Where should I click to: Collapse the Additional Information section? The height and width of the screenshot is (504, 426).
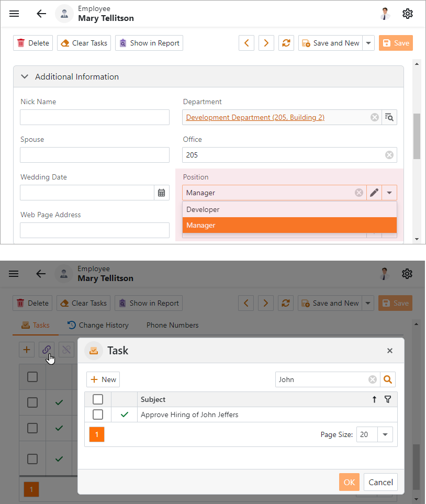tap(25, 76)
